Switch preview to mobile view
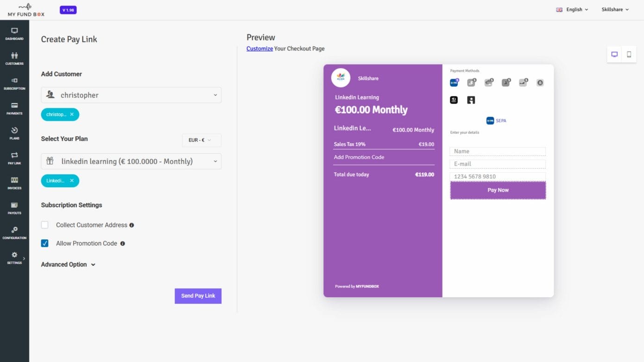644x362 pixels. coord(629,55)
